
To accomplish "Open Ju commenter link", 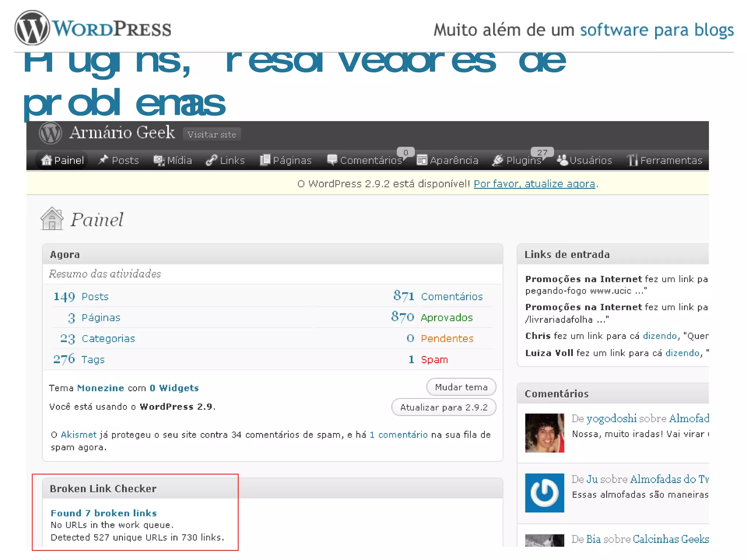I will pyautogui.click(x=592, y=479).
